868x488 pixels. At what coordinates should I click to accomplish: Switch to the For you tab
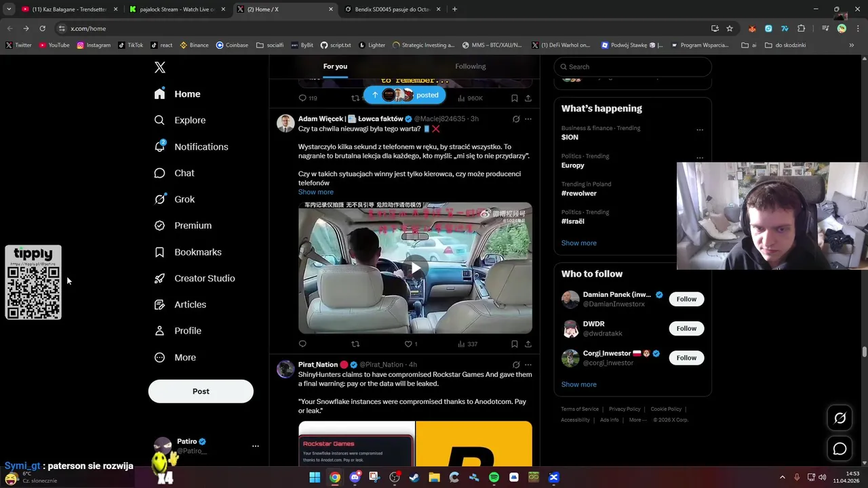335,66
